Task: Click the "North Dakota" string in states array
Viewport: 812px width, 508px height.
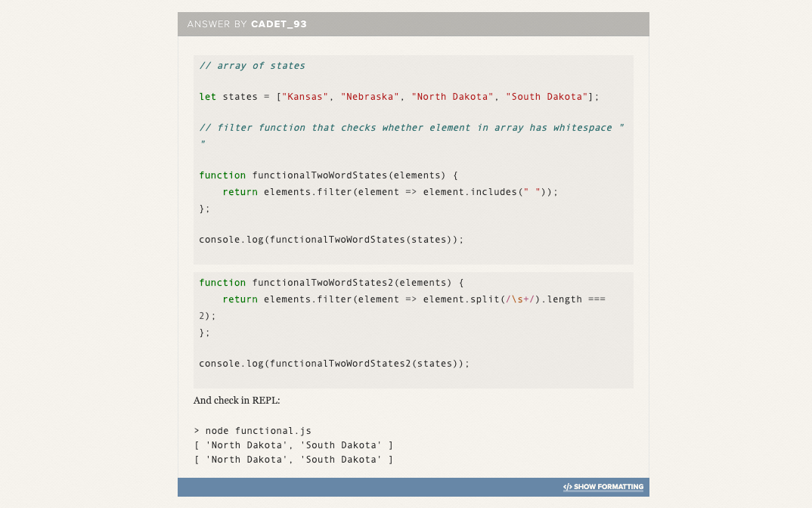Action: (x=452, y=97)
